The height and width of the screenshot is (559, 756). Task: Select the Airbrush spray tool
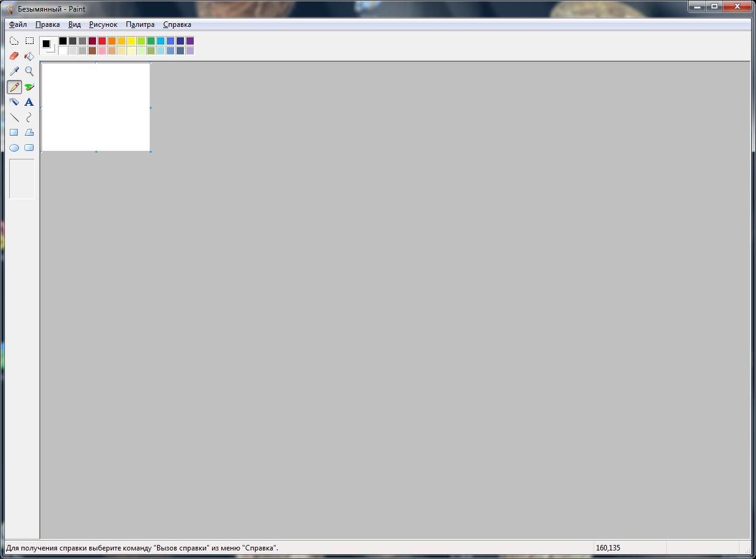[14, 102]
